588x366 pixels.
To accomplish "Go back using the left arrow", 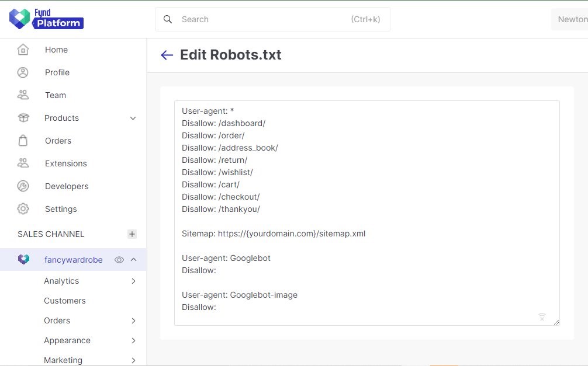I will 167,55.
